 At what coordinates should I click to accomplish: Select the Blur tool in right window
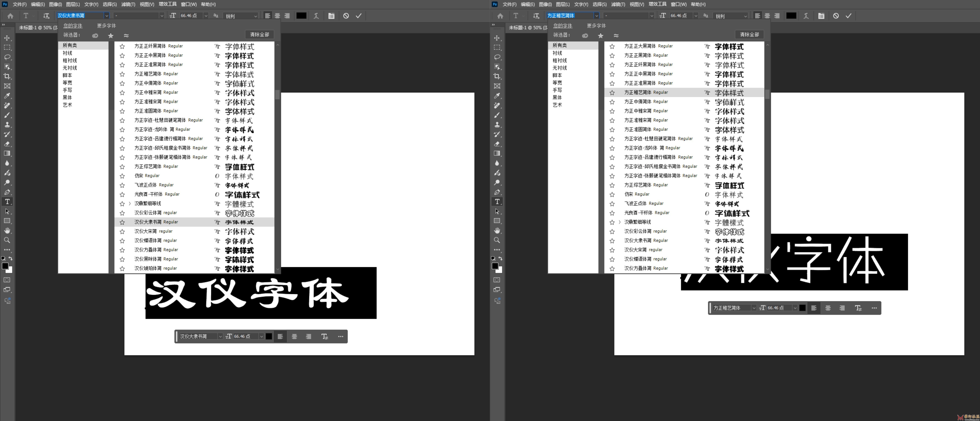click(497, 163)
